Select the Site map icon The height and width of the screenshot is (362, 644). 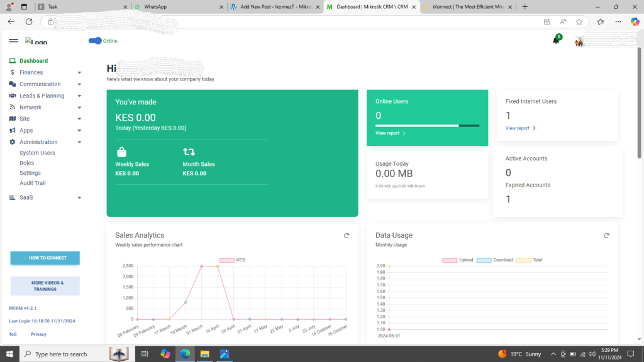click(13, 118)
